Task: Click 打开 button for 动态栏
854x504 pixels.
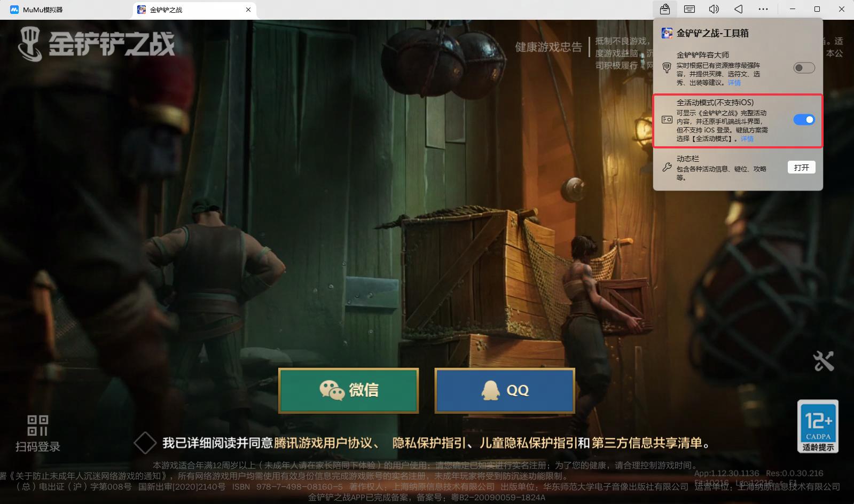Action: click(801, 168)
